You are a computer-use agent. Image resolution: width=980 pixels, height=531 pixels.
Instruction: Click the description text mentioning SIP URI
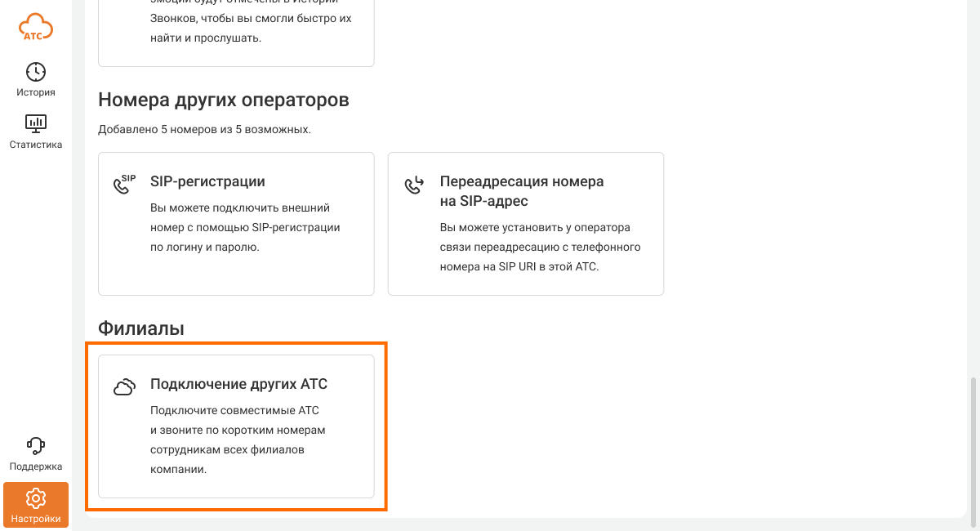539,247
